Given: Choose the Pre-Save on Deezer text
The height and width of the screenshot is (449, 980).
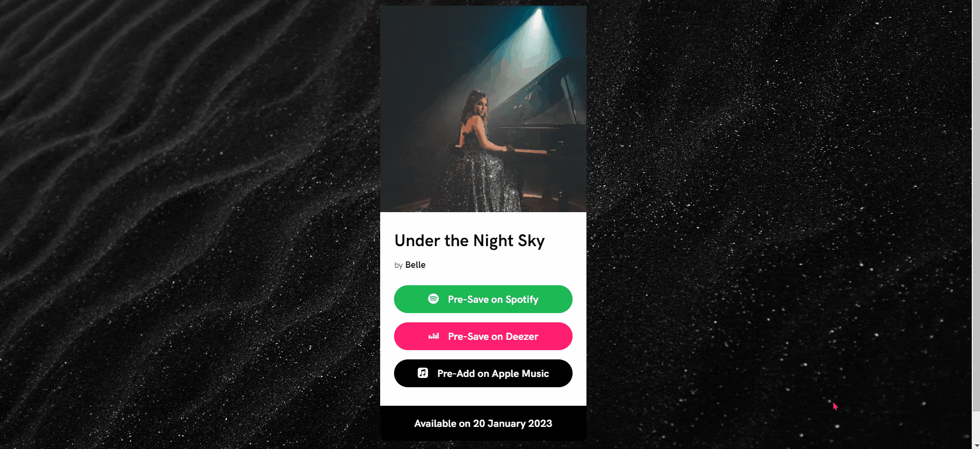Looking at the screenshot, I should 493,336.
